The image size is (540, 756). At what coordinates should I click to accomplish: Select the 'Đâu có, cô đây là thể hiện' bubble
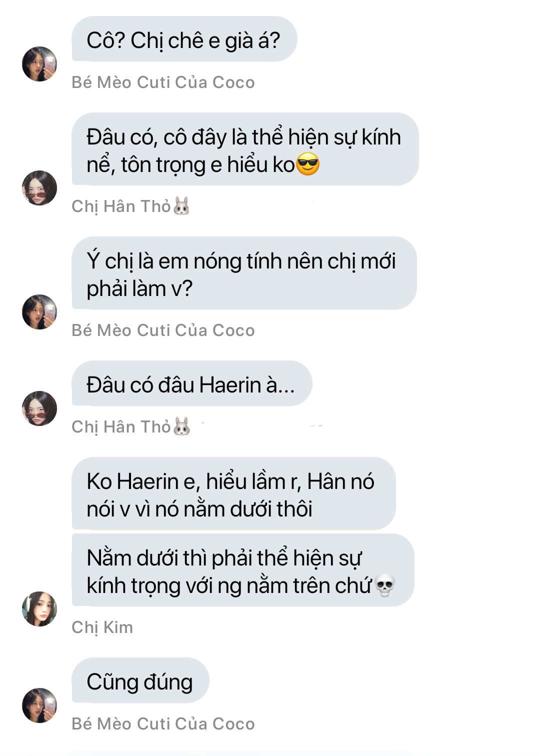point(245,149)
